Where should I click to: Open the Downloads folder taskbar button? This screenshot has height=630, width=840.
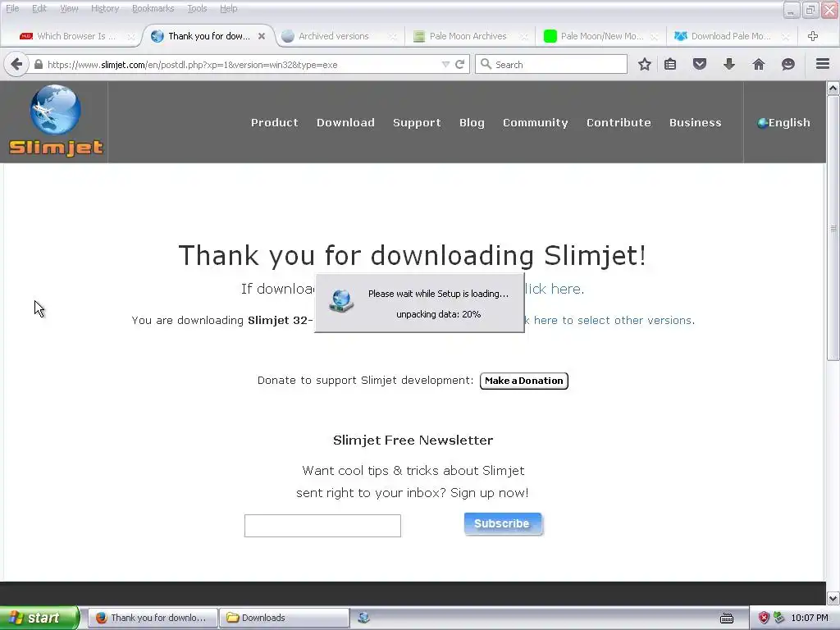284,618
